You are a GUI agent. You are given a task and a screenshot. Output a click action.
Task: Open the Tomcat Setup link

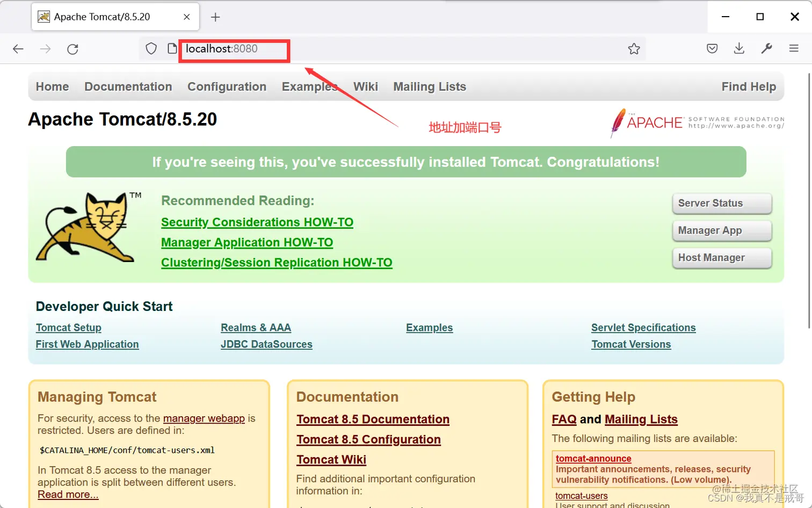click(x=69, y=328)
